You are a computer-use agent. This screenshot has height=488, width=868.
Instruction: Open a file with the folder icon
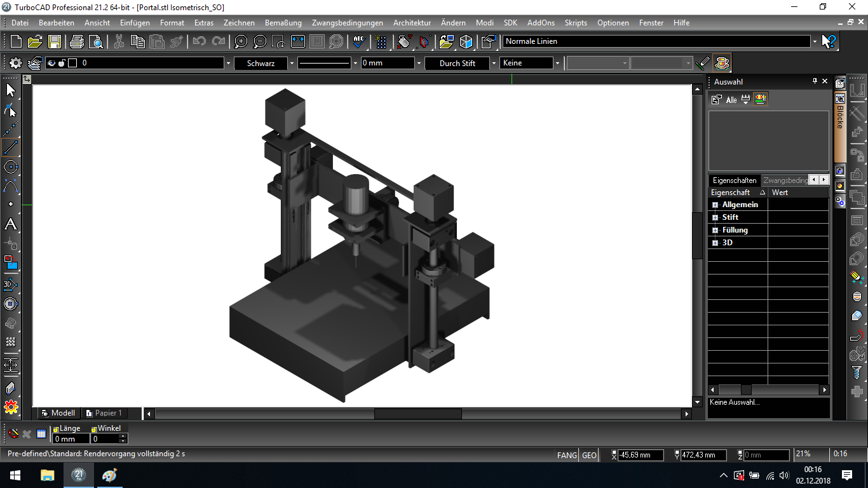pyautogui.click(x=35, y=42)
